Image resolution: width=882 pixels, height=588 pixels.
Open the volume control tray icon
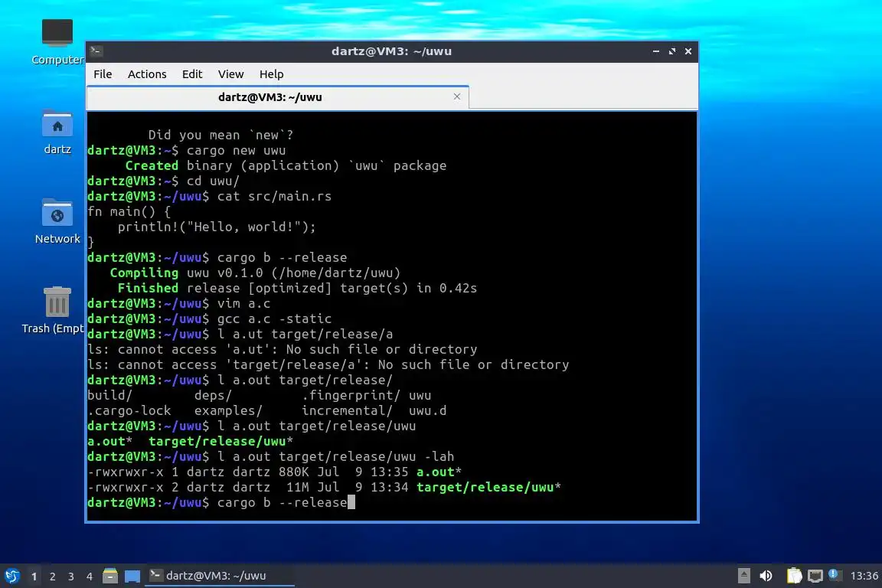coord(766,576)
